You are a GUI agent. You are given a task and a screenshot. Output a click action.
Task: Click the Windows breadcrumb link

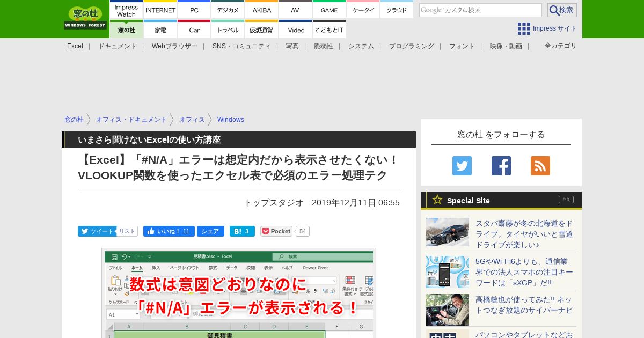pyautogui.click(x=231, y=120)
